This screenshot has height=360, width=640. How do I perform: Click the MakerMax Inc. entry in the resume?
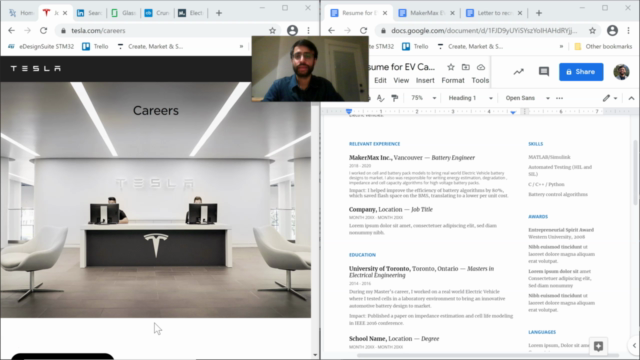[411, 158]
